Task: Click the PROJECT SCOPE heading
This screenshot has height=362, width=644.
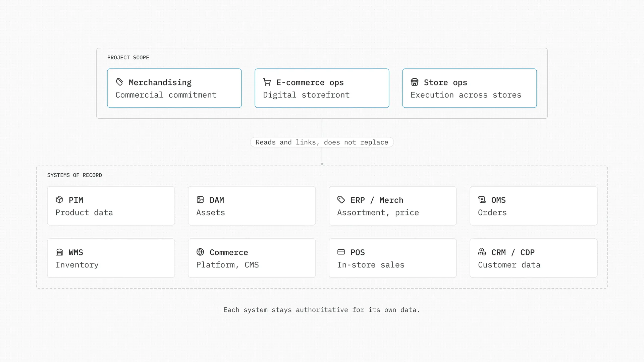Action: pos(128,58)
